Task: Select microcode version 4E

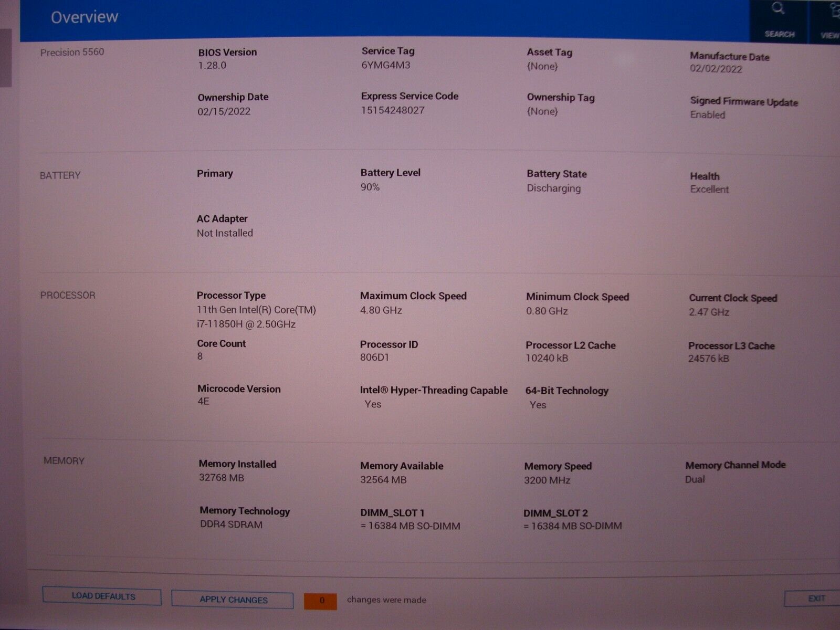Action: click(x=203, y=401)
